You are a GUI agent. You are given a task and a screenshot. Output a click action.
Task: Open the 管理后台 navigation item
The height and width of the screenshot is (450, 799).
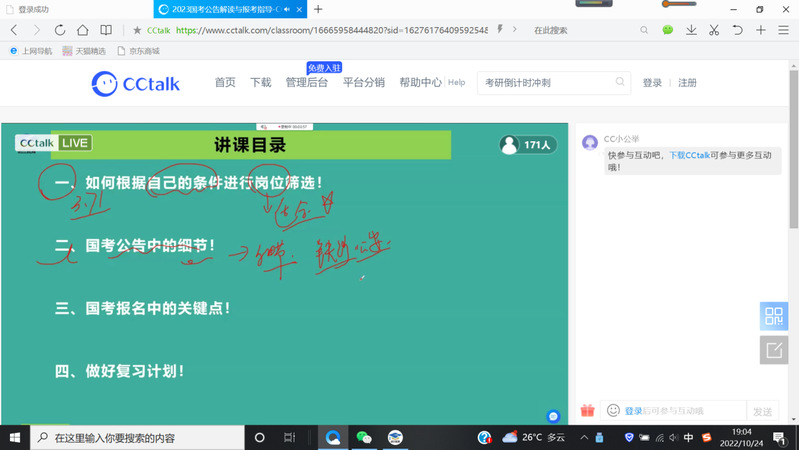point(306,83)
